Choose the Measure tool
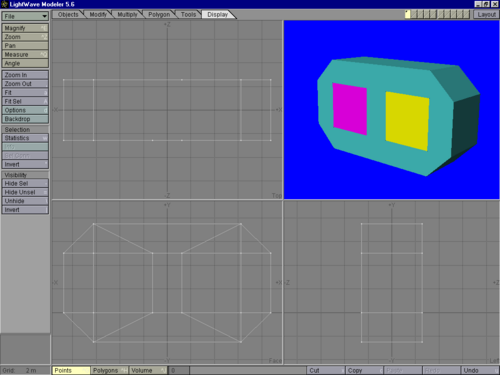Image resolution: width=500 pixels, height=375 pixels. 25,54
